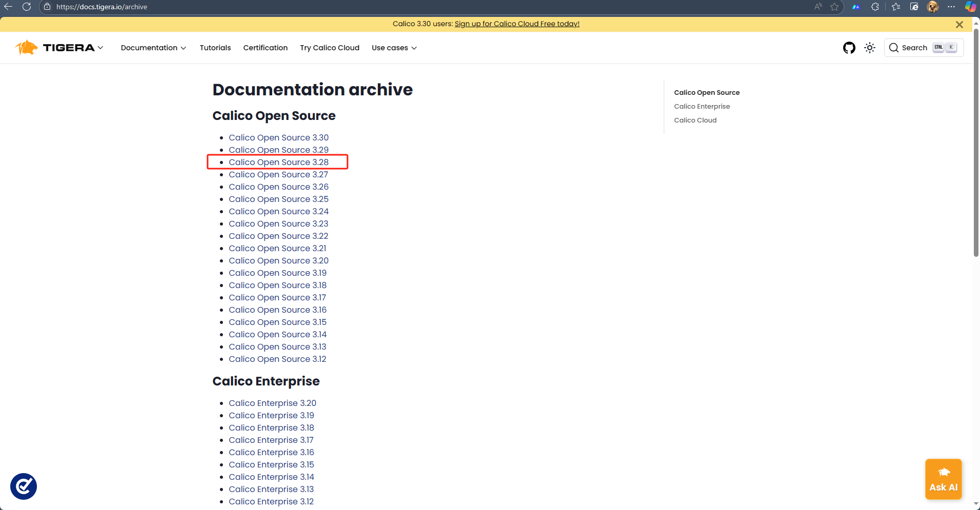Open the browser profile avatar
Viewport: 980px width, 510px height.
(x=933, y=7)
